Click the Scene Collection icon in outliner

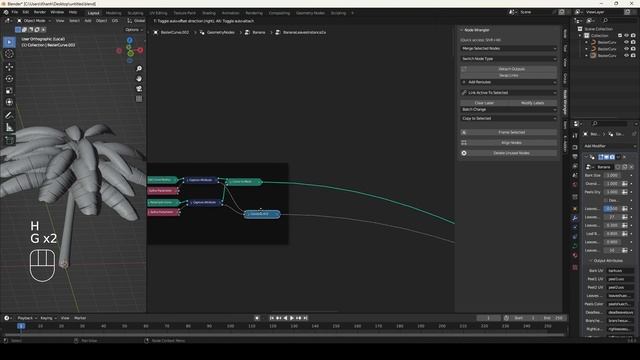pos(580,29)
